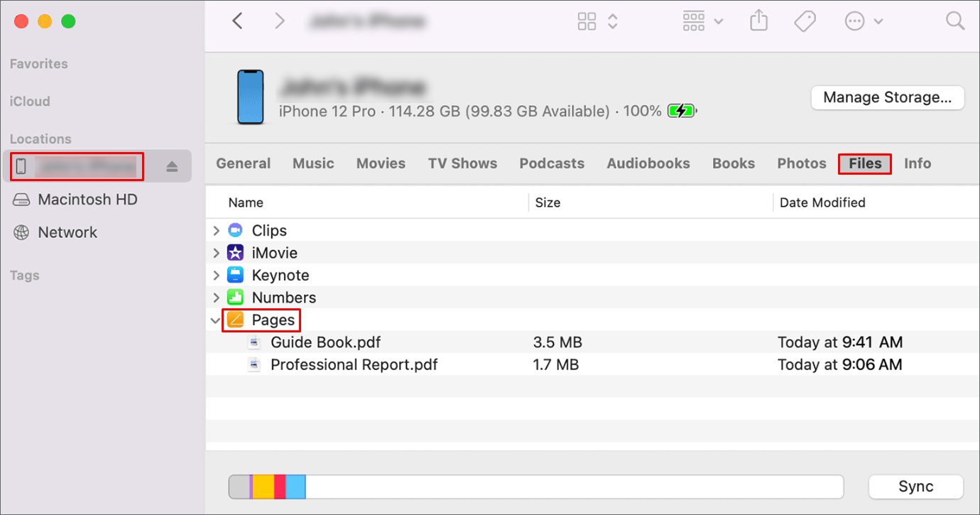Image resolution: width=980 pixels, height=515 pixels.
Task: Click the Pages app icon
Action: tap(235, 320)
